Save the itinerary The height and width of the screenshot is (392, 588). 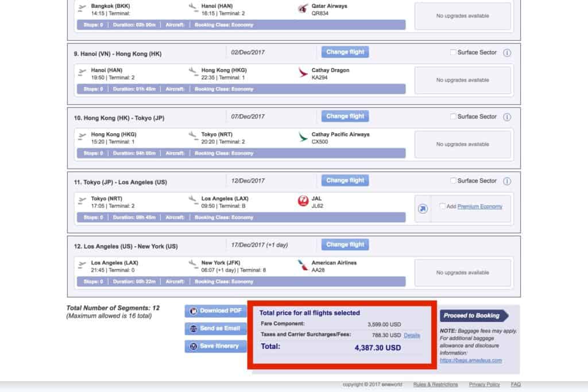[215, 346]
